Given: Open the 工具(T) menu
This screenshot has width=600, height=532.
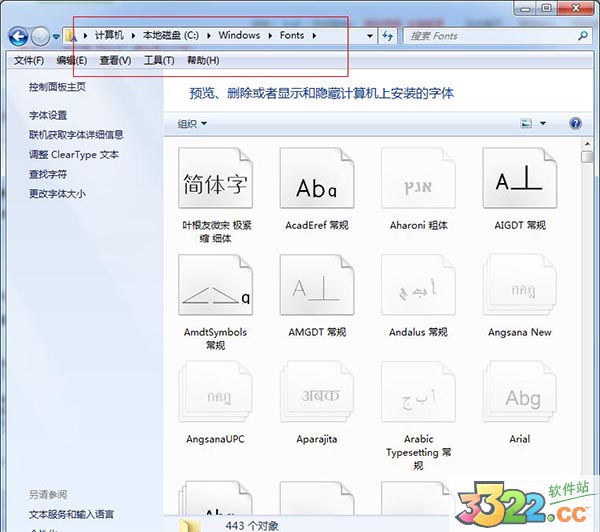Looking at the screenshot, I should pyautogui.click(x=159, y=60).
